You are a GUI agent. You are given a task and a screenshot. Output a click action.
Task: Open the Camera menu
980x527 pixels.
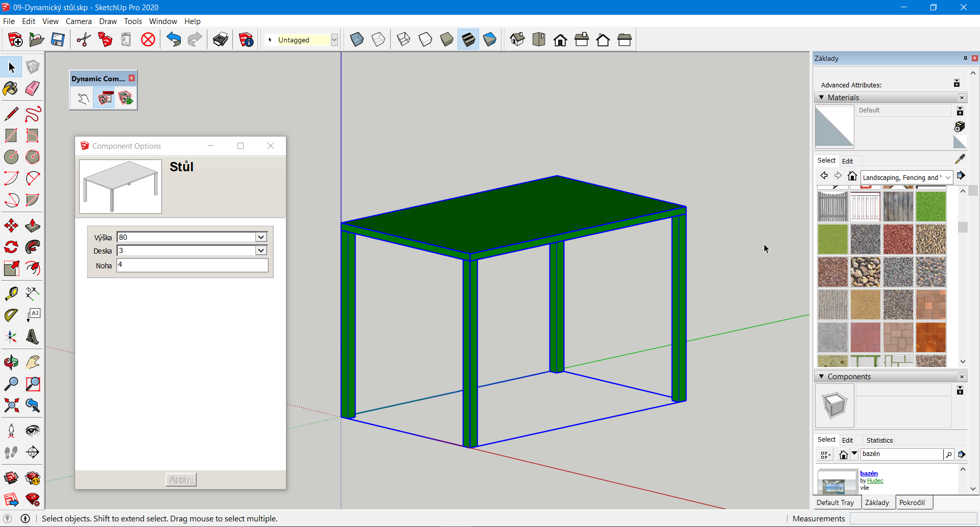pos(79,21)
